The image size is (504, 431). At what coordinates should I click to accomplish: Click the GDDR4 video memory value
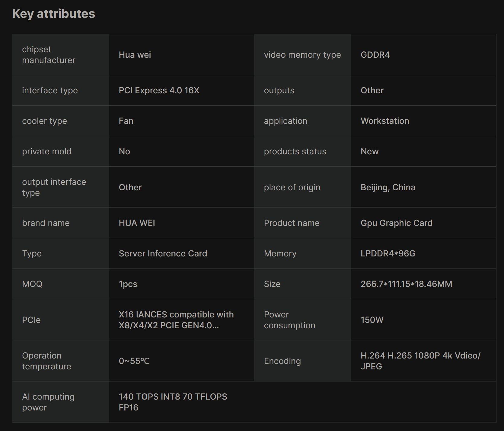click(375, 55)
